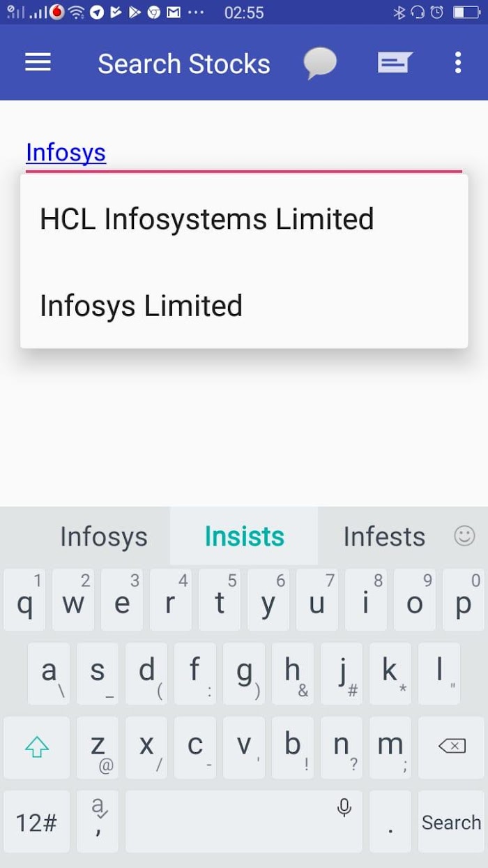Open the message card icon in the toolbar
Image resolution: width=488 pixels, height=868 pixels.
point(395,63)
